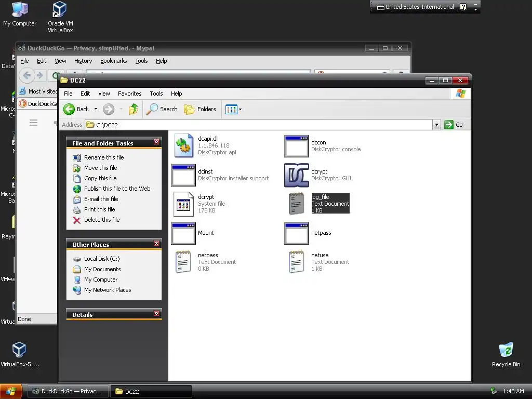The width and height of the screenshot is (532, 399).
Task: Open Tools menu in Mypal browser
Action: point(141,61)
